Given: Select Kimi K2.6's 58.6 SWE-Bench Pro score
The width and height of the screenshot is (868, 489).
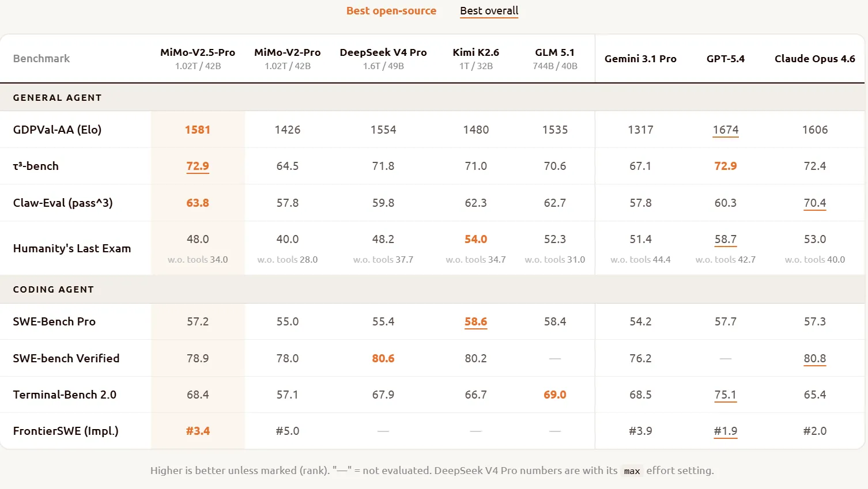Looking at the screenshot, I should coord(475,321).
